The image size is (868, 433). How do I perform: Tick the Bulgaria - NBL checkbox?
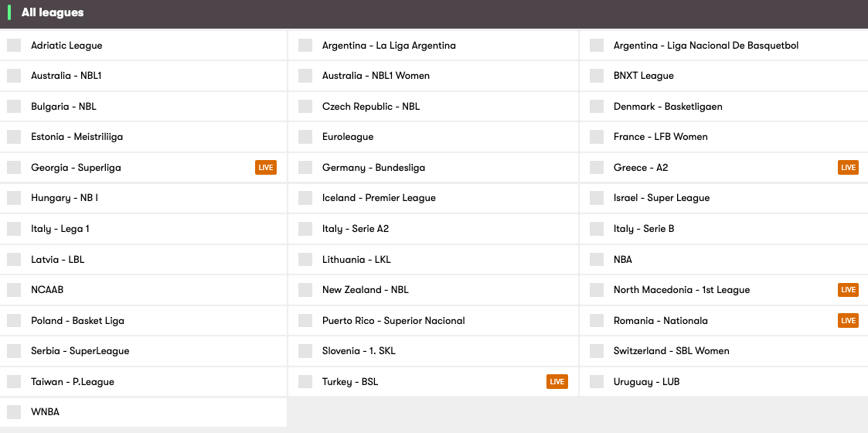(14, 106)
